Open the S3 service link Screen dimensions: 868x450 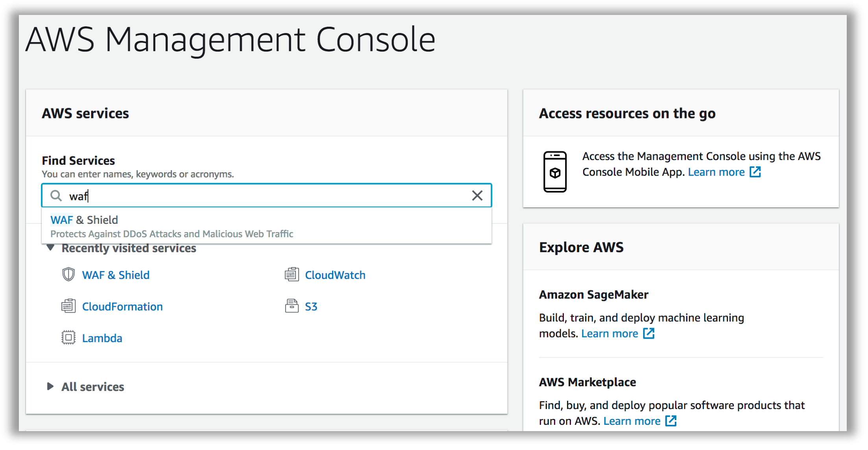pyautogui.click(x=311, y=306)
